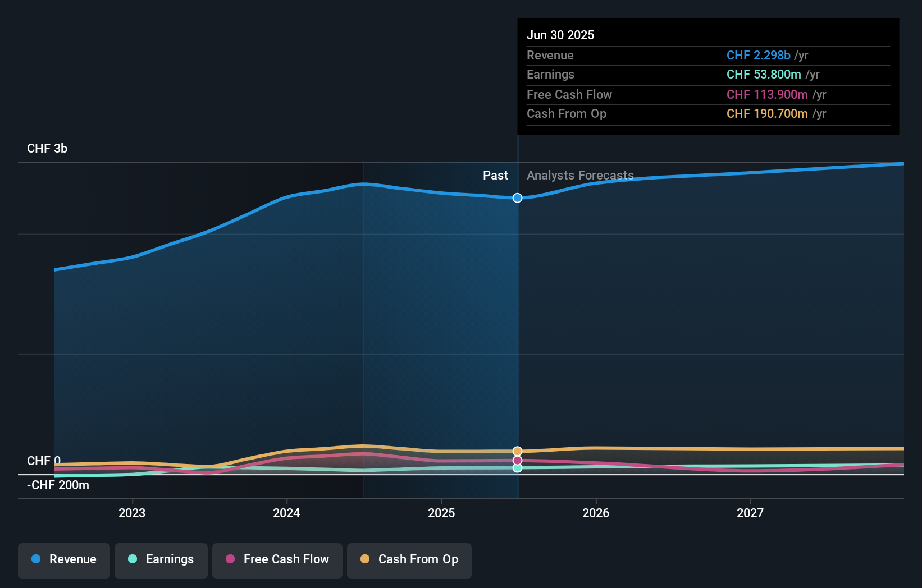Click the pink Free Cash Flow legend dot
This screenshot has width=922, height=588.
click(x=231, y=559)
